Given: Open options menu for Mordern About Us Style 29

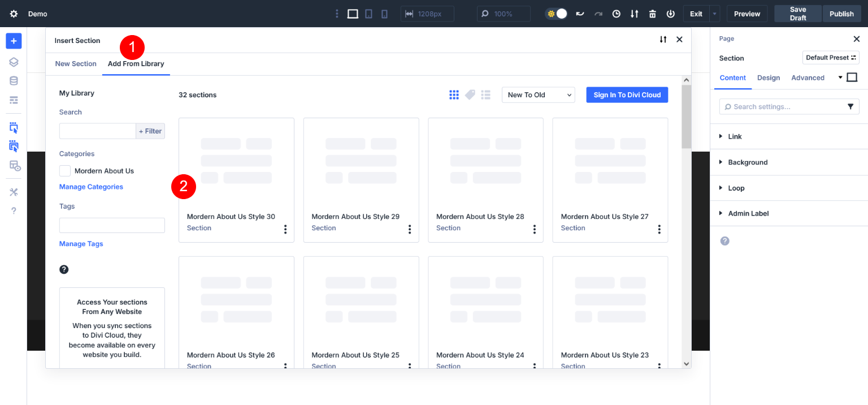Looking at the screenshot, I should (410, 229).
